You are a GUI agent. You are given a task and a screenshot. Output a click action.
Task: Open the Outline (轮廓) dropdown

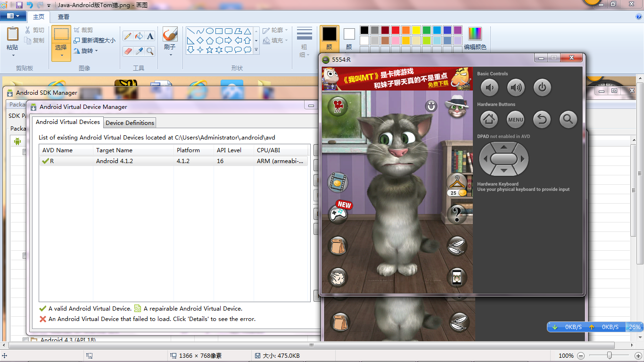click(275, 30)
